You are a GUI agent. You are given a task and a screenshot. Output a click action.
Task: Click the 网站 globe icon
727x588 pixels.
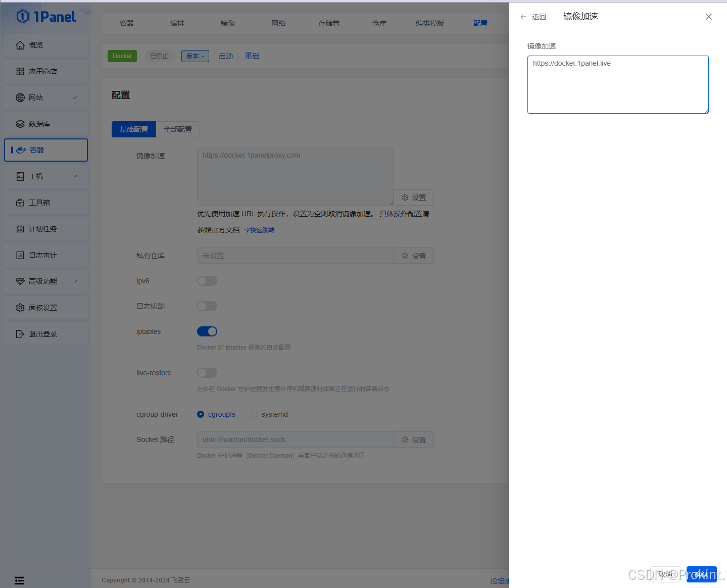(20, 97)
